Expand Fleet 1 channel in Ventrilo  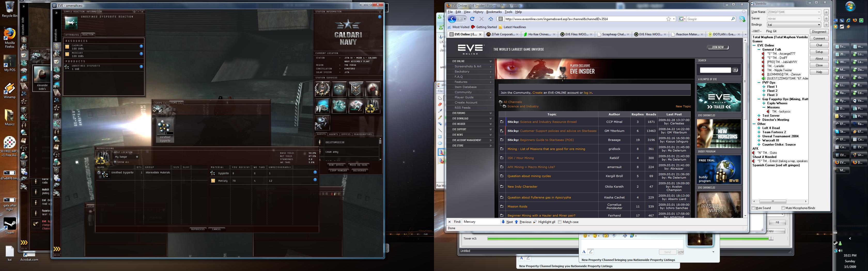[x=764, y=87]
